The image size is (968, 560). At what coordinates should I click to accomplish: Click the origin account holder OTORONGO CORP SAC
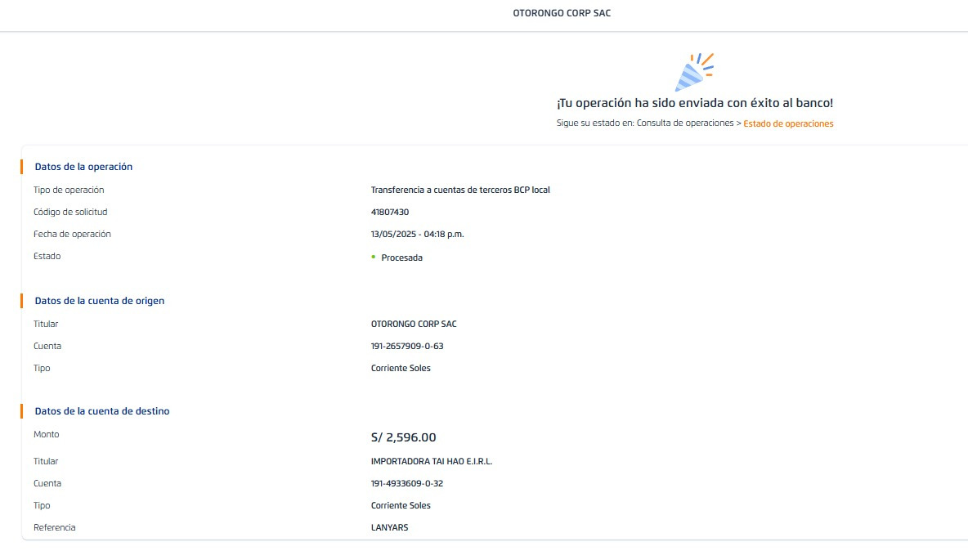[x=414, y=324]
